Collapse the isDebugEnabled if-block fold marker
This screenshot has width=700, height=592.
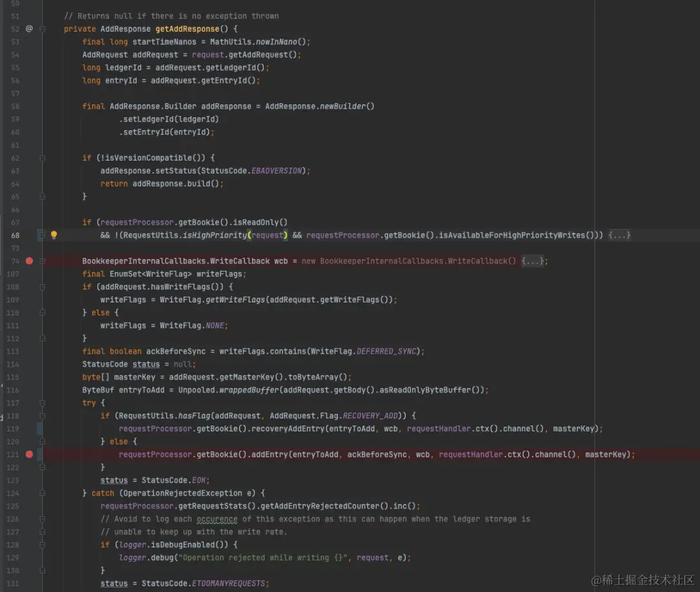pos(42,545)
